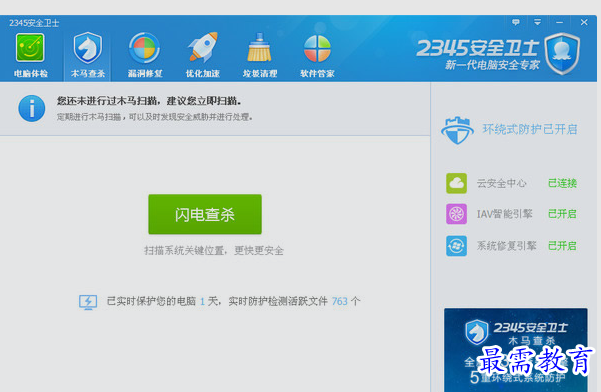The width and height of the screenshot is (601, 392).
Task: Open the 木马查杀 promotional banner
Action: coord(516,350)
